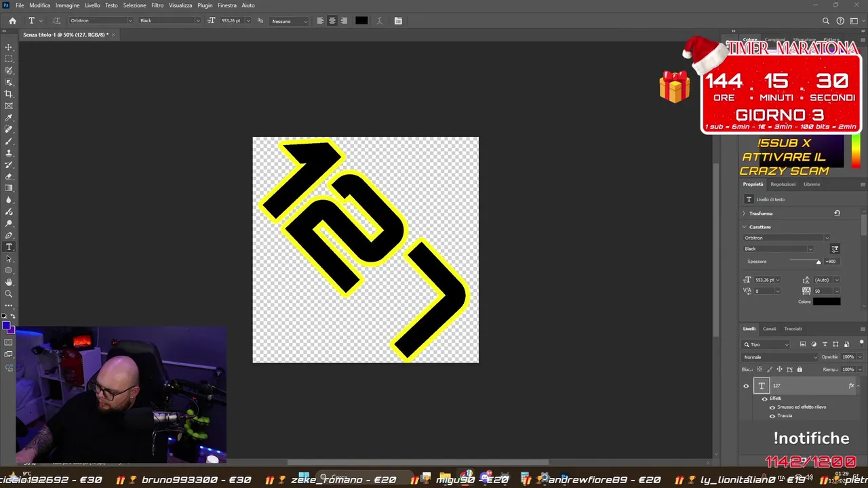Select the Eyedropper tool

[x=9, y=118]
